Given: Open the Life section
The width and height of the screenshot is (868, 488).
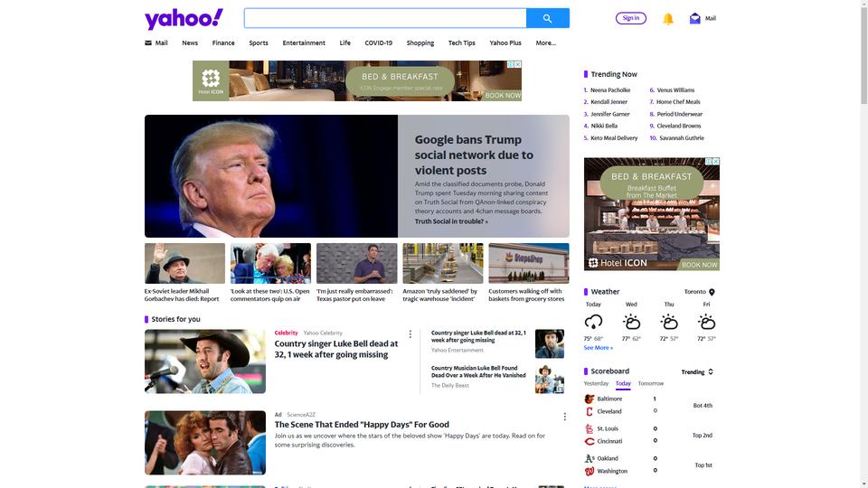Looking at the screenshot, I should pos(344,42).
